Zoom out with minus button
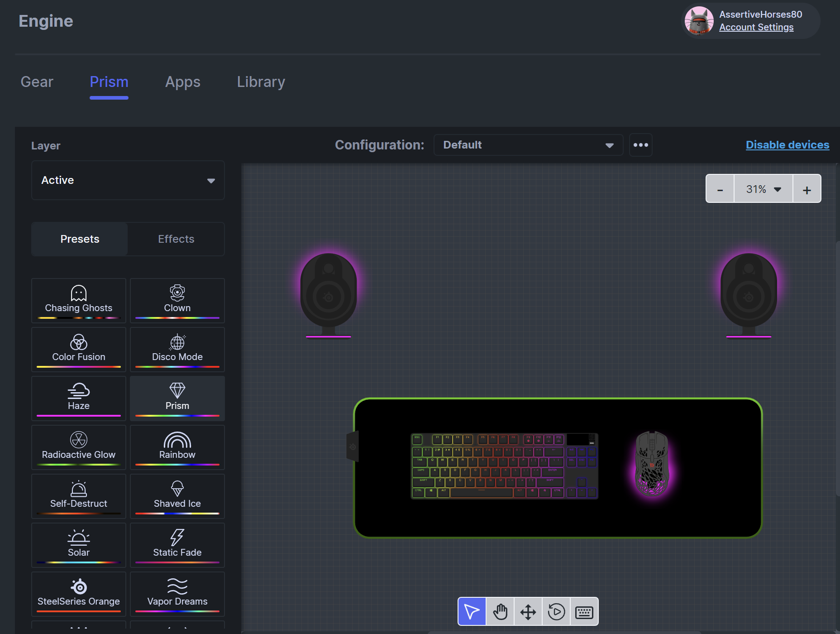 pos(720,189)
